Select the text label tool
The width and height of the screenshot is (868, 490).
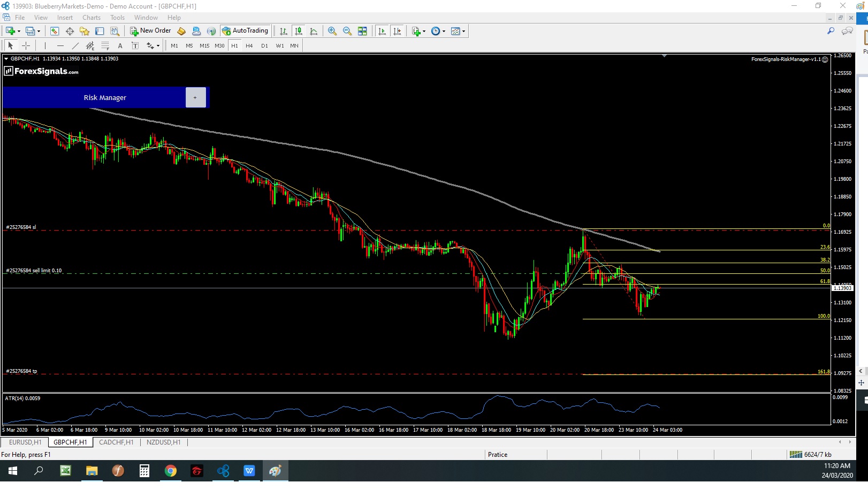(135, 45)
